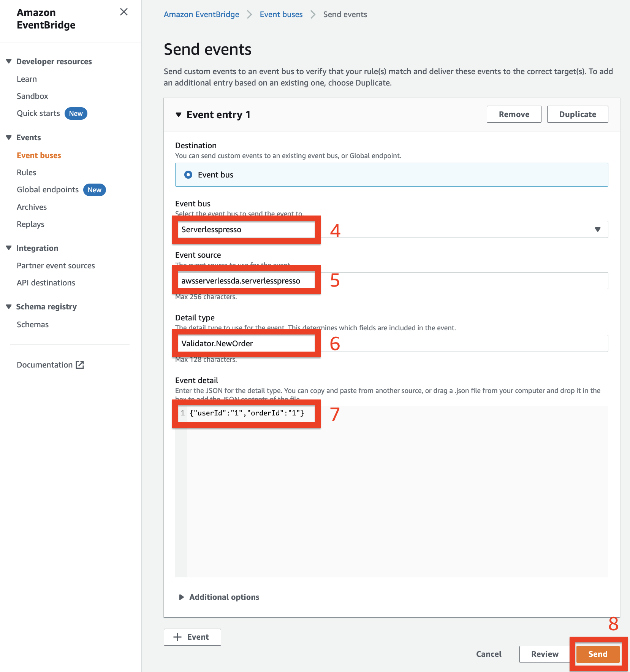Duplicate Event entry 1
The height and width of the screenshot is (672, 630).
click(578, 114)
